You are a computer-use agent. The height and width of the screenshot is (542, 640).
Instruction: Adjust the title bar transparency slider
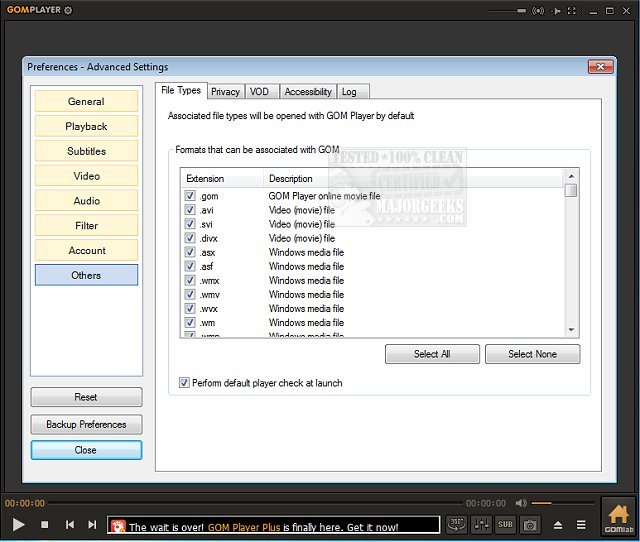pos(507,11)
